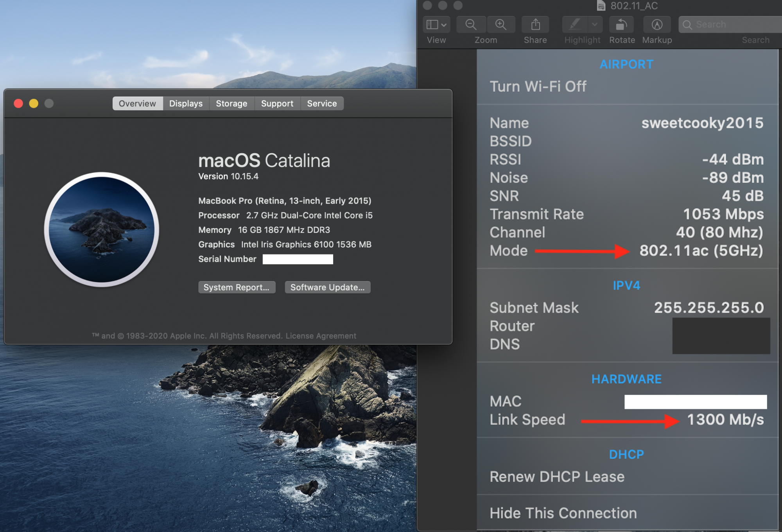
Task: Click the sidebar View icon
Action: [432, 25]
